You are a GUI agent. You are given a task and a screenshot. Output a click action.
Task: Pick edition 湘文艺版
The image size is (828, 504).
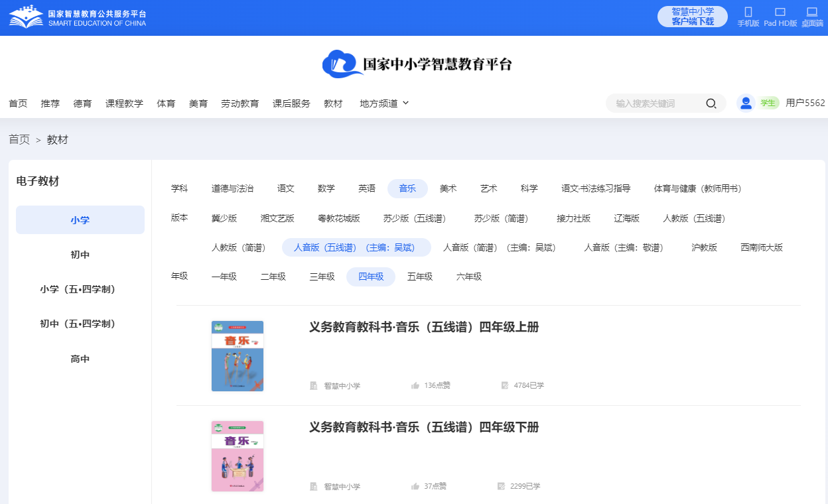pos(277,218)
